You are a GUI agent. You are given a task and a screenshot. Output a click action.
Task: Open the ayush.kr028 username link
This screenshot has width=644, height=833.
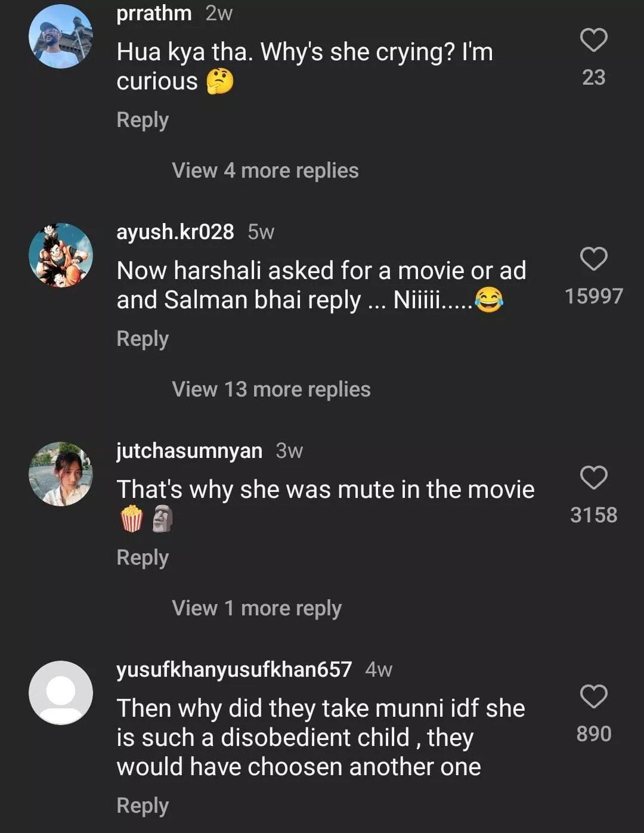175,232
